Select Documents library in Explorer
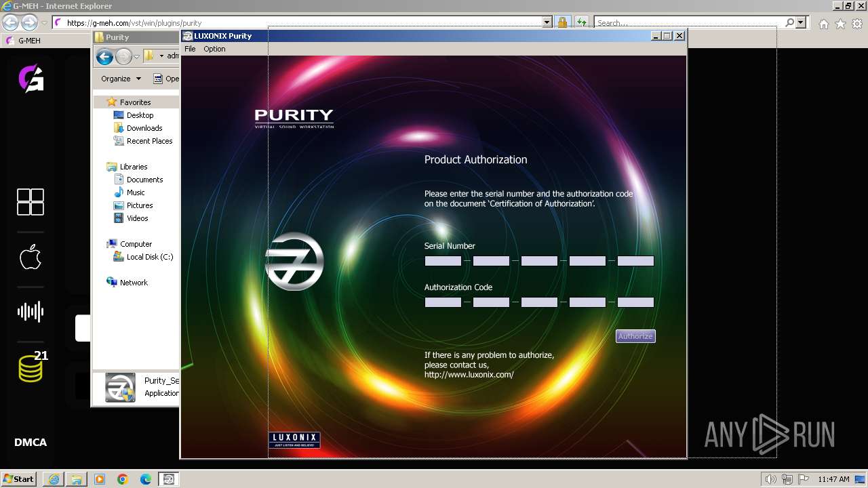 click(144, 180)
